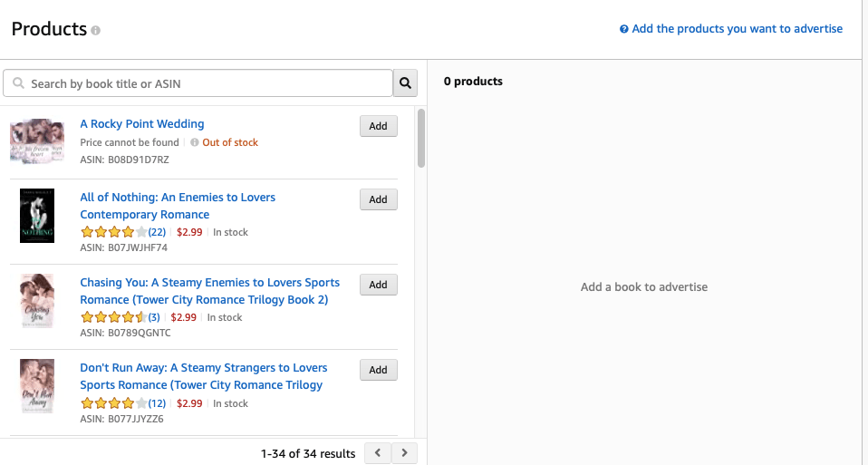Click the magnifier search button
This screenshot has height=465, width=868.
(x=405, y=83)
